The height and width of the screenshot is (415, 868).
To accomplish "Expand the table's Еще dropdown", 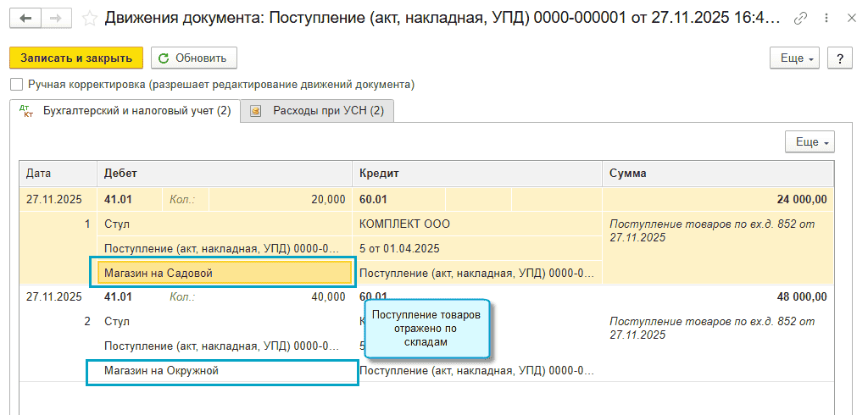I will (810, 142).
